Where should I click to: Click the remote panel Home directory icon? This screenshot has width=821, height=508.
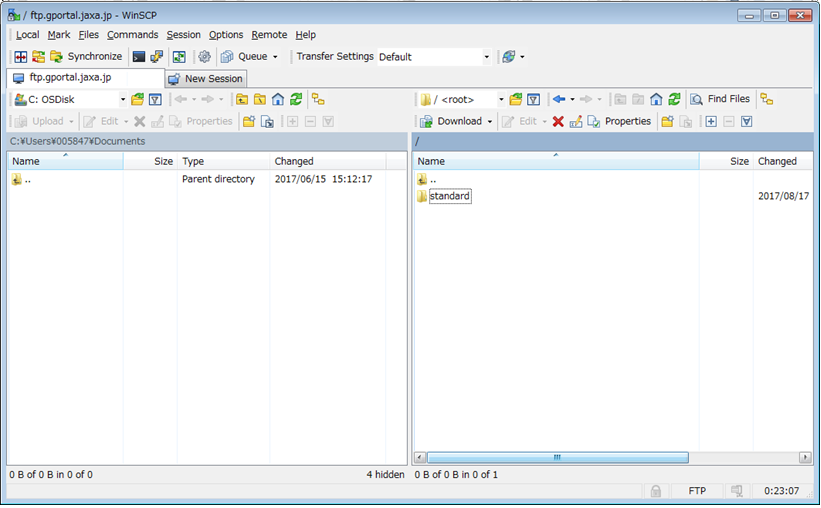(x=656, y=99)
